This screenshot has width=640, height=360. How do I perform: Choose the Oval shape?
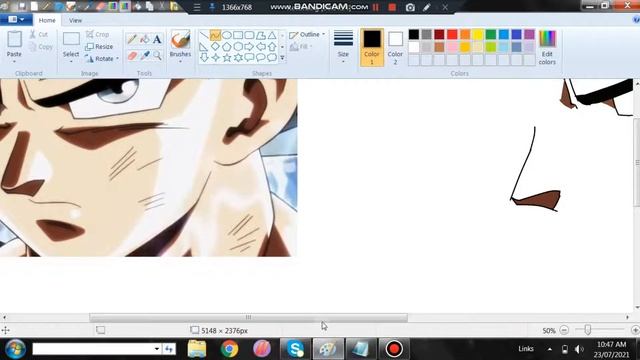(x=227, y=35)
